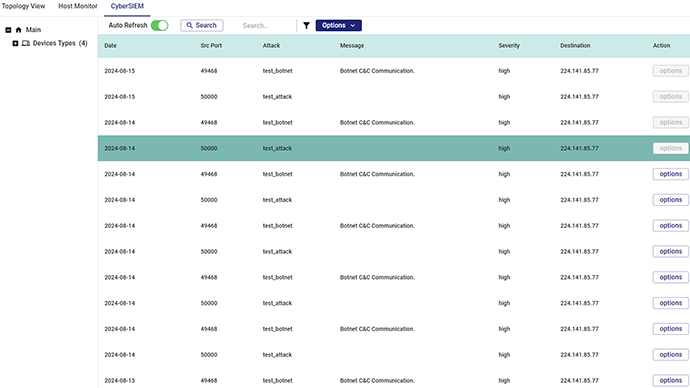Image resolution: width=690 pixels, height=388 pixels.
Task: Sort by the Date column header
Action: click(110, 45)
